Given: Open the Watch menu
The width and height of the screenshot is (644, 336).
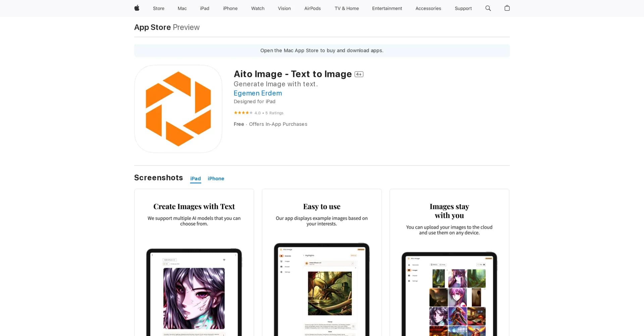Looking at the screenshot, I should click(x=258, y=8).
